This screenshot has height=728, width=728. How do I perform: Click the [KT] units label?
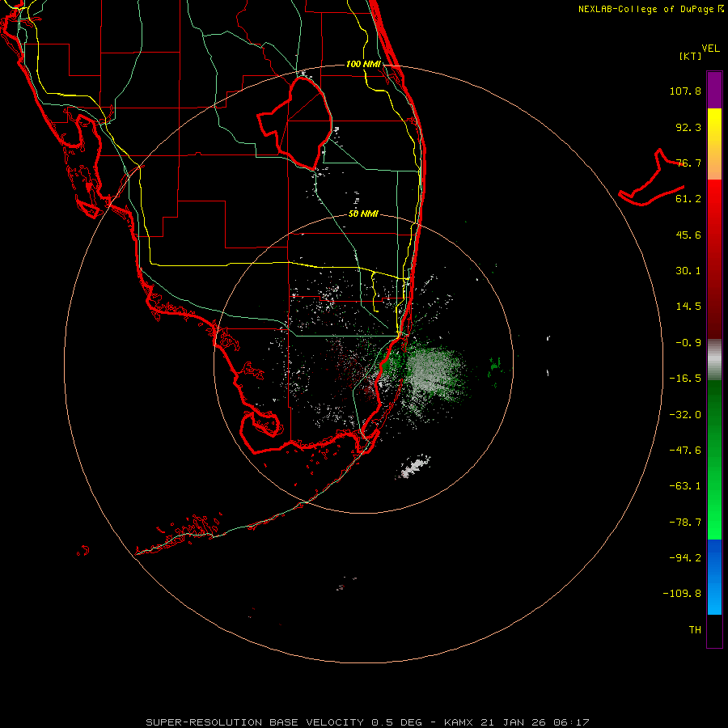point(691,56)
